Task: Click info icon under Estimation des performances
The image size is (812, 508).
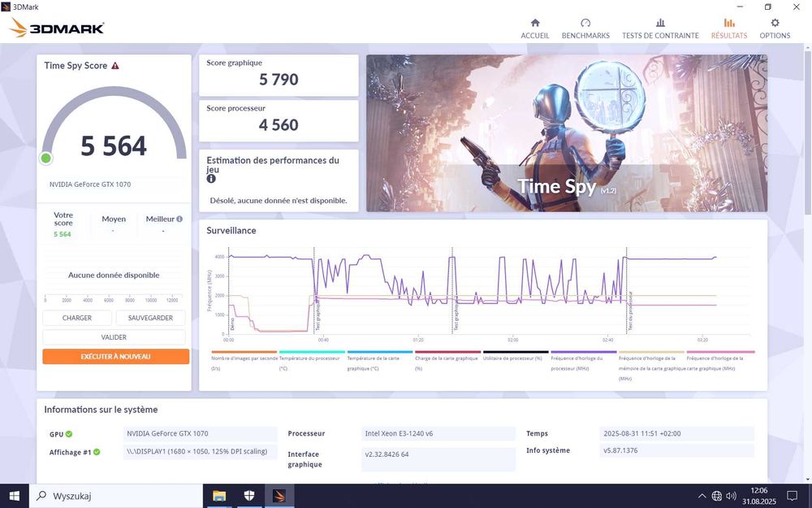Action: (211, 179)
